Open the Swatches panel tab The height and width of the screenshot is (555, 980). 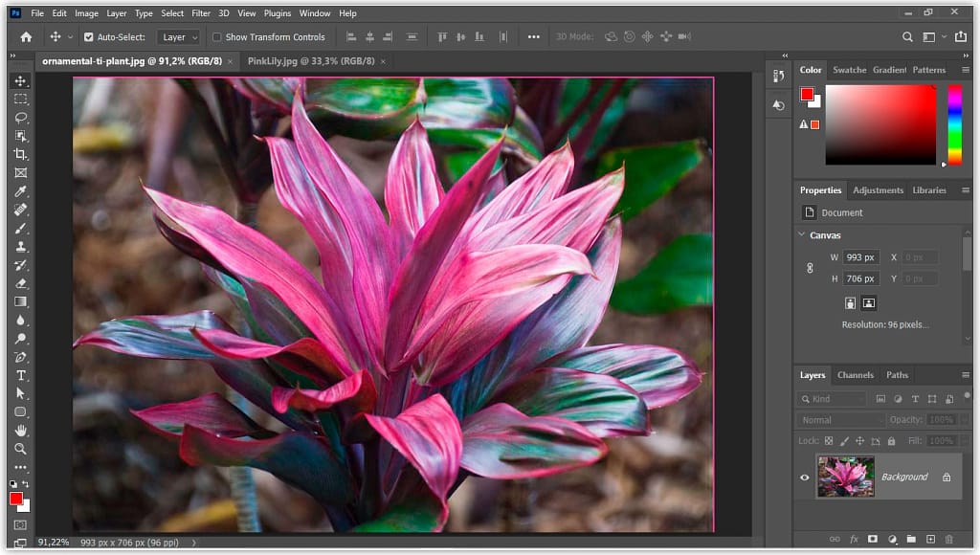tap(850, 70)
